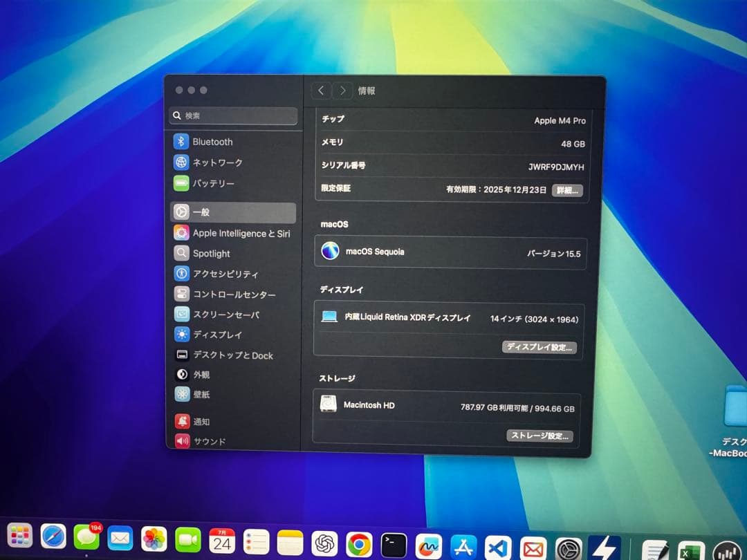Open Excel from the Dock
This screenshot has width=747, height=560.
coord(691,551)
